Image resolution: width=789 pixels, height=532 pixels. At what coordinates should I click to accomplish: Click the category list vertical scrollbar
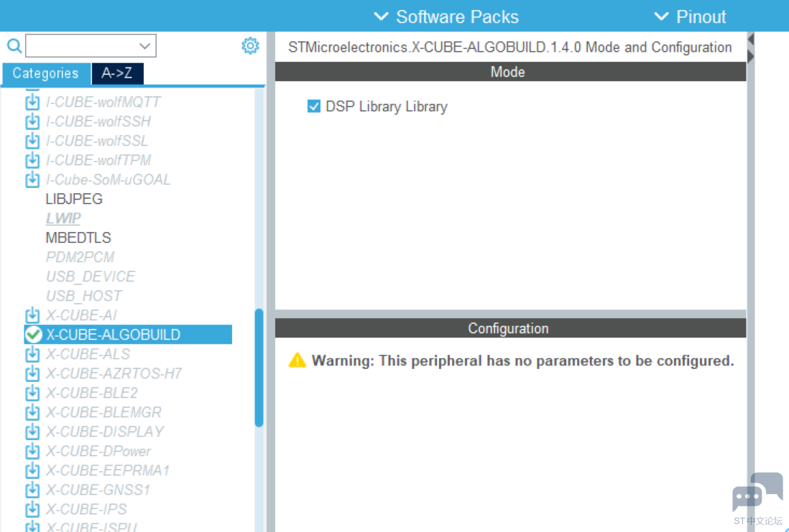pyautogui.click(x=259, y=368)
